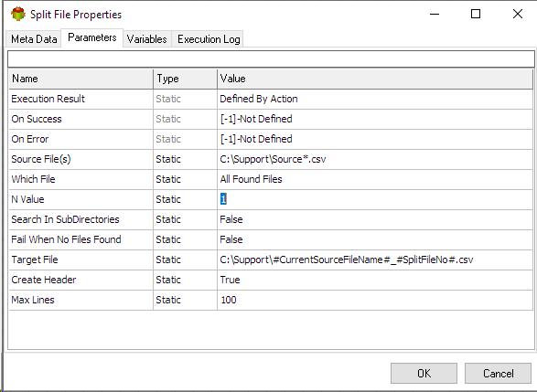Screen dimensions: 537x392
Task: Click the Static type cell for Execution Result
Action: 186,99
